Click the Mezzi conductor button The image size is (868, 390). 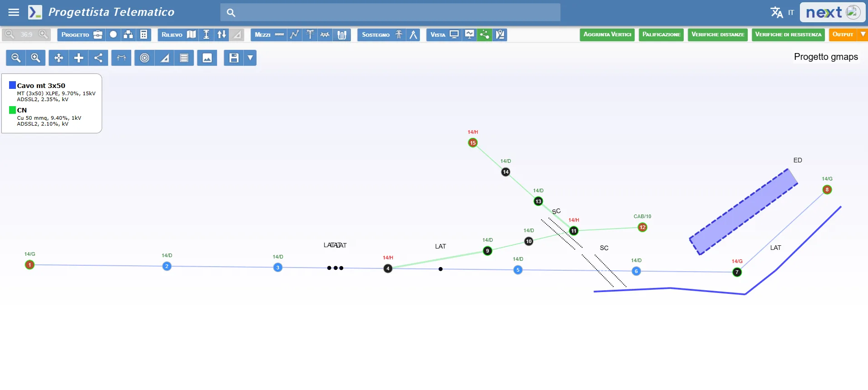[269, 34]
